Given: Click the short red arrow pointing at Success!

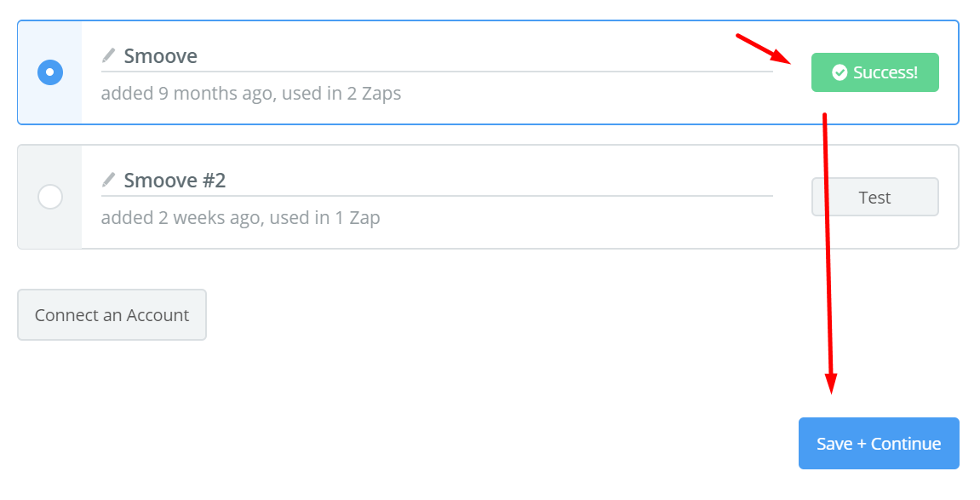Looking at the screenshot, I should tap(764, 49).
